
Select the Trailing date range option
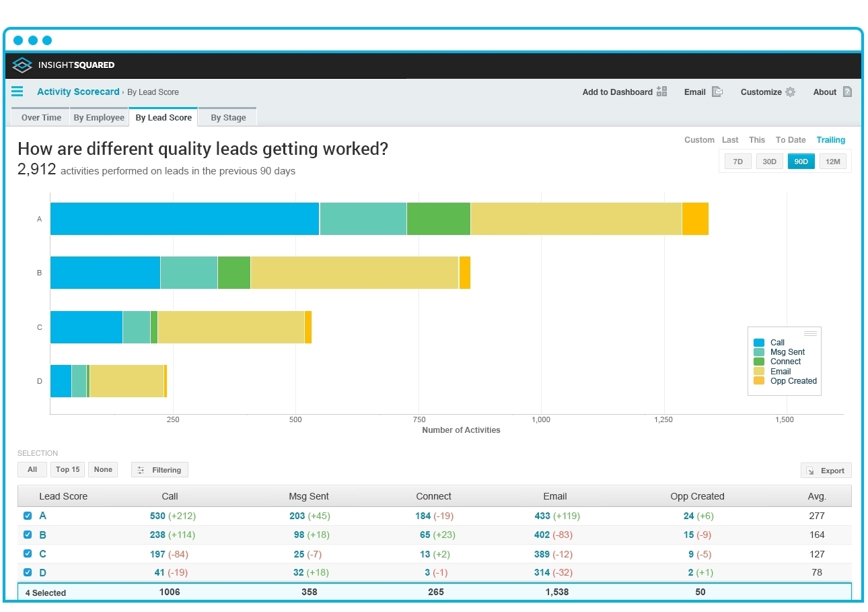(831, 140)
